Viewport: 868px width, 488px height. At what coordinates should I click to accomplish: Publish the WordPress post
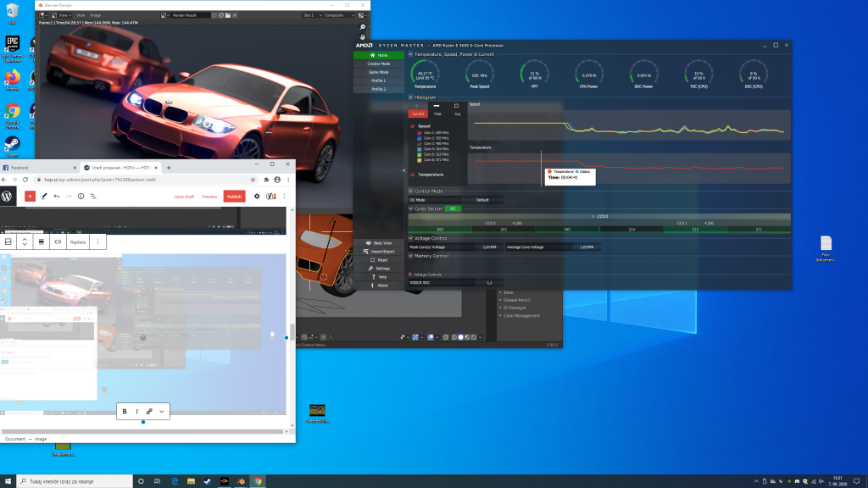pos(234,197)
